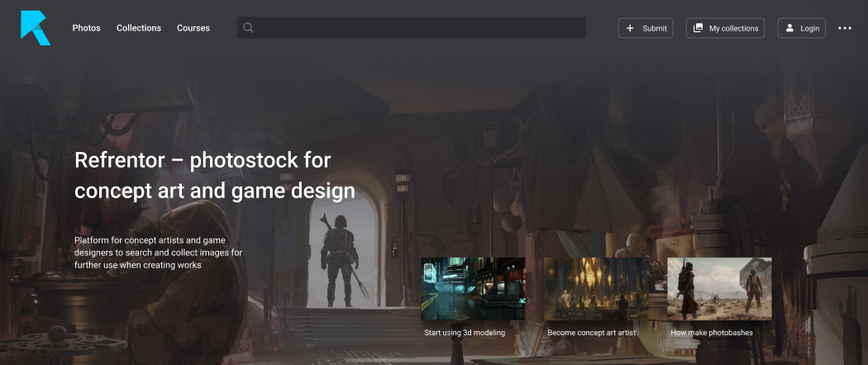Viewport: 868px width, 365px height.
Task: Open the desert soldiers thumbnail
Action: [x=719, y=288]
